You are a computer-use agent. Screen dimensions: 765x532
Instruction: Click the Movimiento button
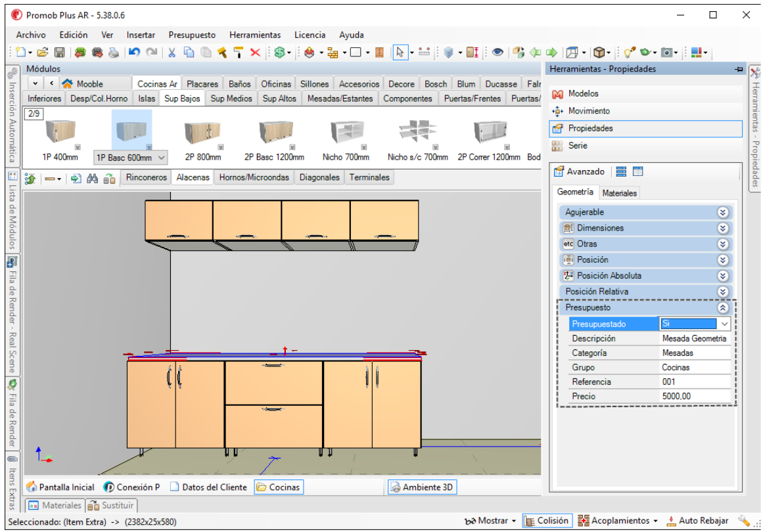[x=588, y=111]
